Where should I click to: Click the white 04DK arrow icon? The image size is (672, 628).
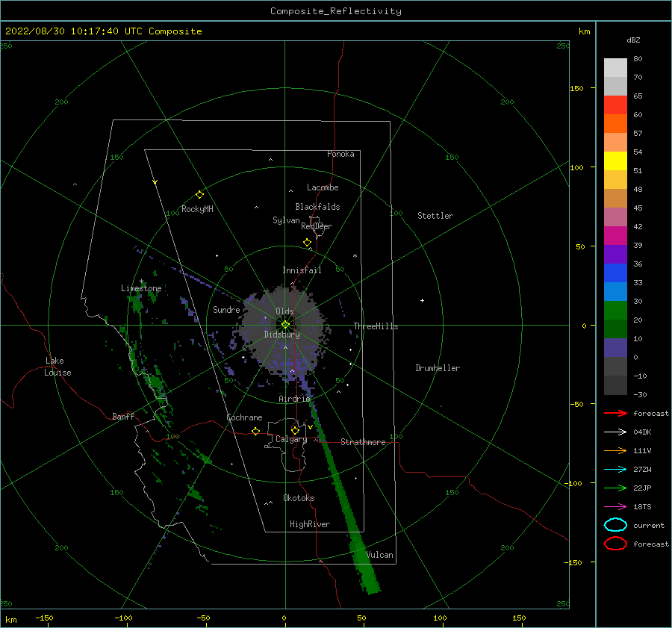(x=615, y=432)
